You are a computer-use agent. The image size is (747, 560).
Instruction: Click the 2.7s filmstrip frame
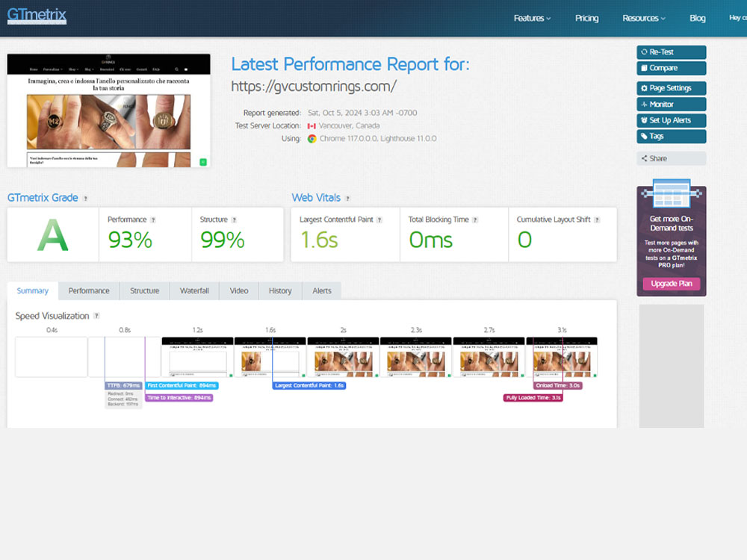489,357
